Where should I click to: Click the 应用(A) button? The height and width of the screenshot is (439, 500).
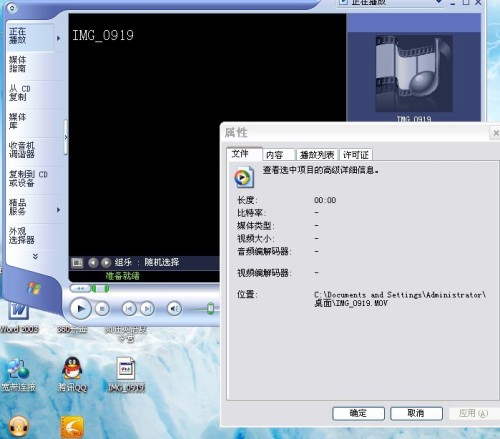pos(473,413)
